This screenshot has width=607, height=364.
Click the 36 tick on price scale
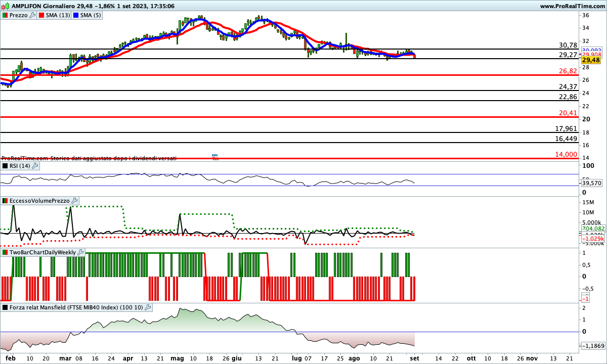click(585, 15)
